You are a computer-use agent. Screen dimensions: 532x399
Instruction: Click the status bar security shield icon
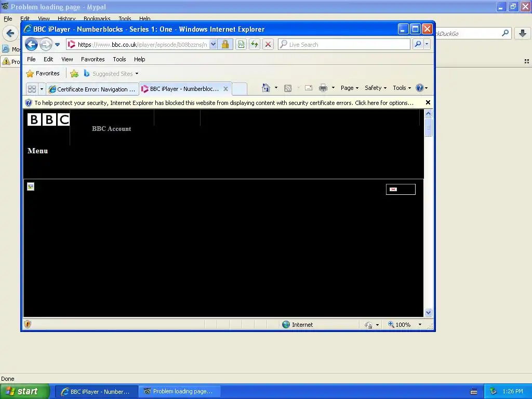28,324
